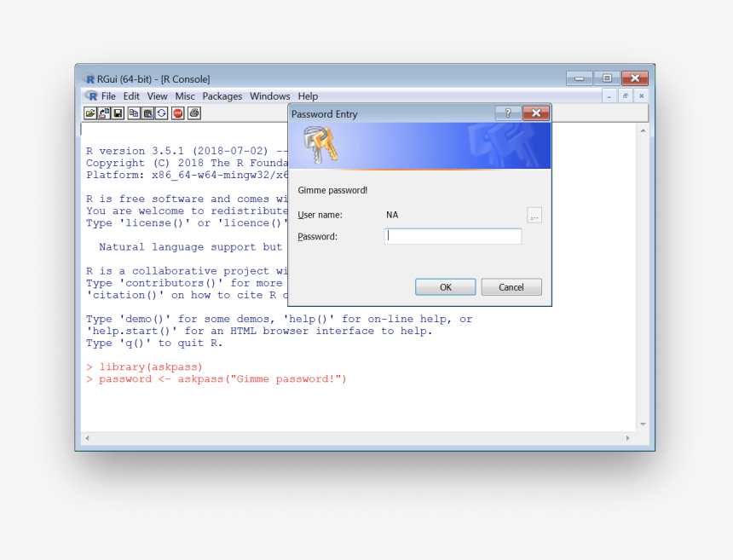Click the horizontal scrollbar left arrow
This screenshot has width=733, height=560.
point(88,438)
